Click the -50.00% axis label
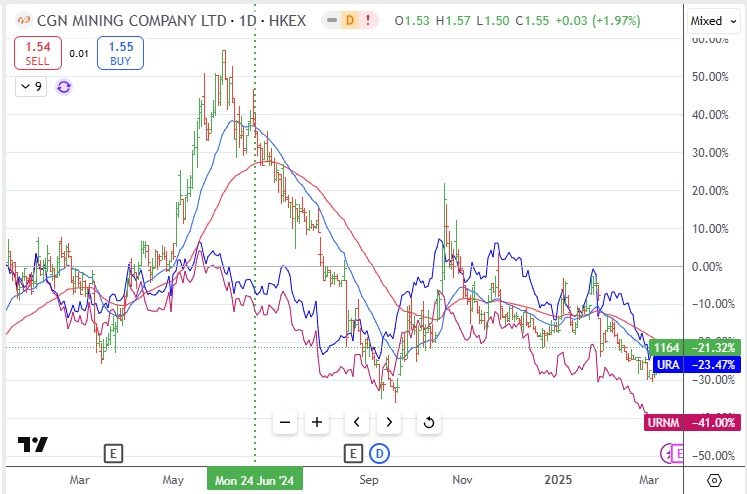Screen dimensions: 747x494 [x=712, y=456]
